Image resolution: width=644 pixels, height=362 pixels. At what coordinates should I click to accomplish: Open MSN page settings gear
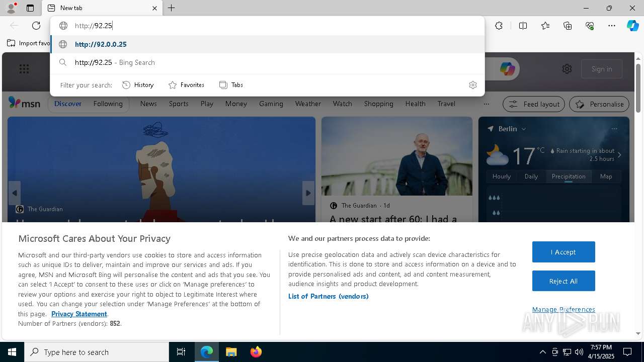pos(567,69)
